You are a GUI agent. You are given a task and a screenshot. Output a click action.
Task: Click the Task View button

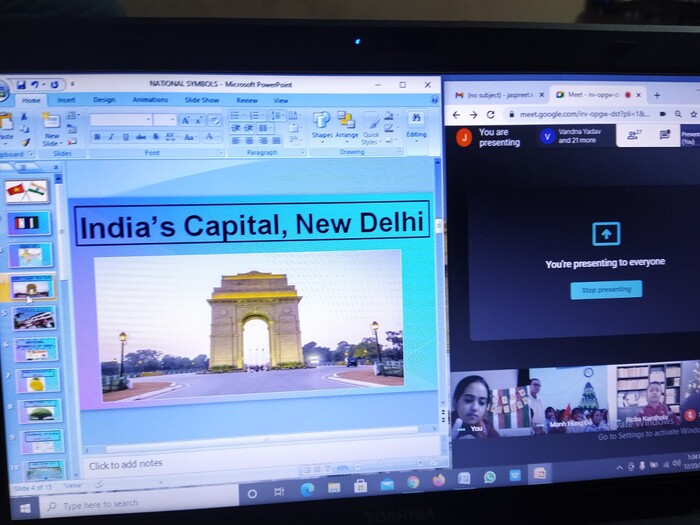click(x=279, y=492)
